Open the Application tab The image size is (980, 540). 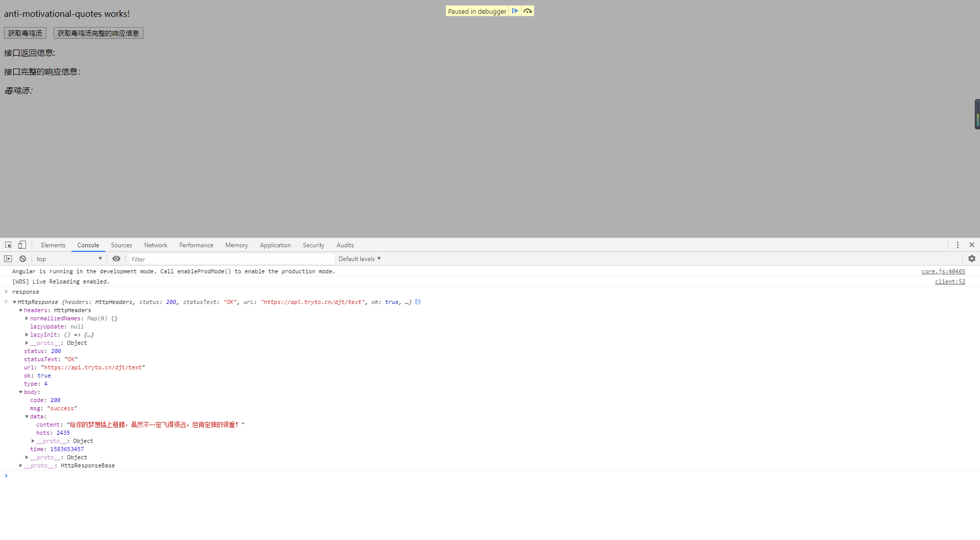(x=275, y=245)
